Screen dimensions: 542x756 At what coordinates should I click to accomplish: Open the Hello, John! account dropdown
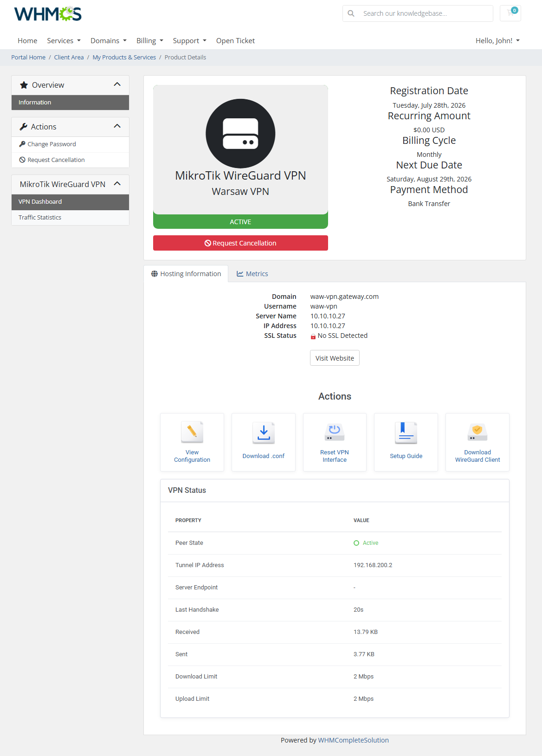point(497,41)
